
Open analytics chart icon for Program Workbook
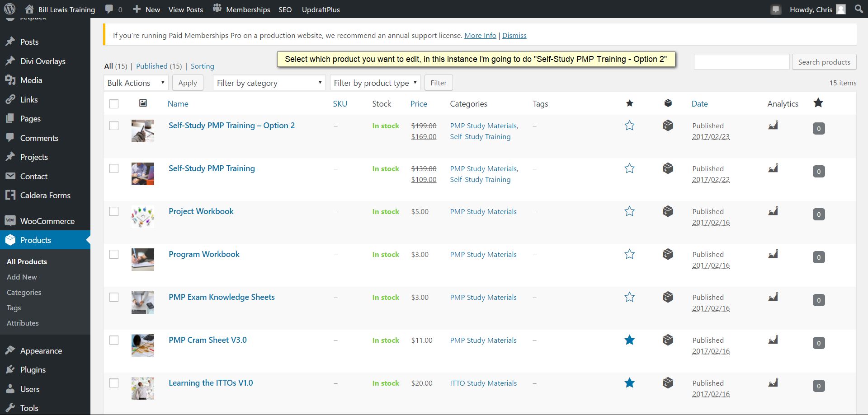(773, 254)
